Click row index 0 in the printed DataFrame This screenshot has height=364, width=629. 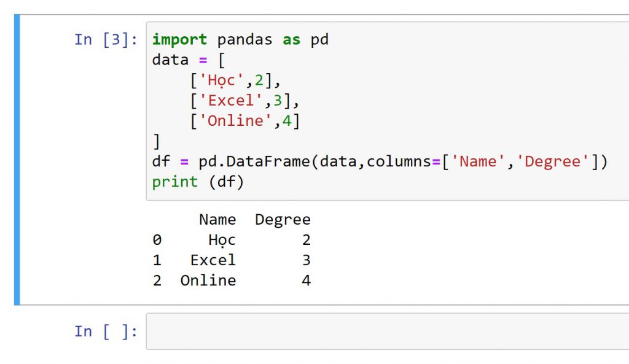pyautogui.click(x=157, y=239)
